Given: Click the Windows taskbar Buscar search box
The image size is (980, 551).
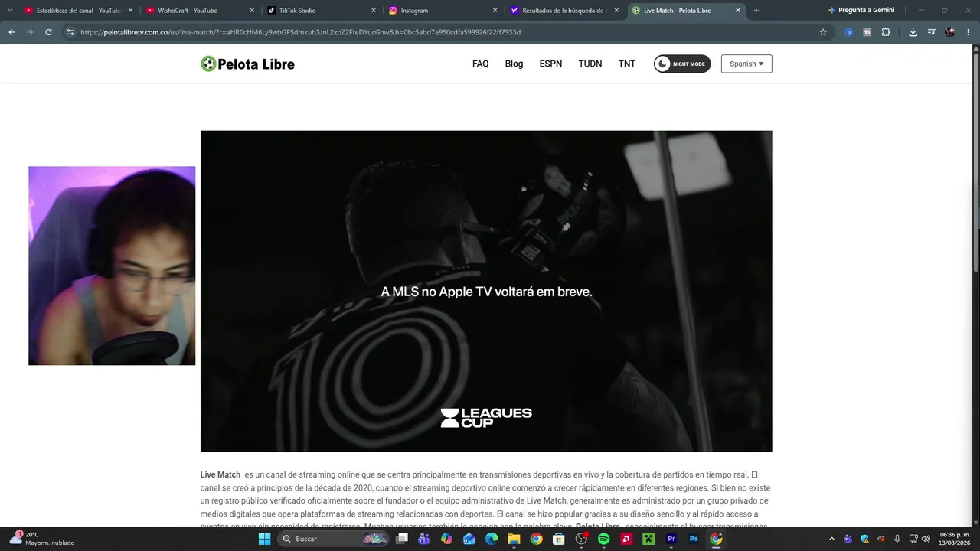Looking at the screenshot, I should pyautogui.click(x=333, y=539).
